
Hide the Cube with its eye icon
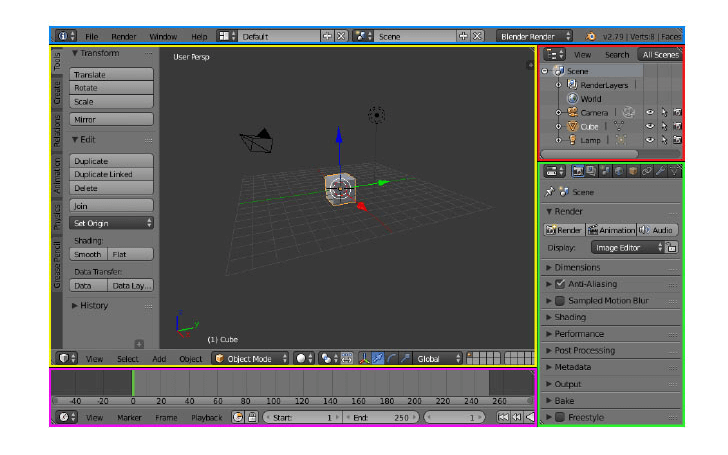pos(649,127)
